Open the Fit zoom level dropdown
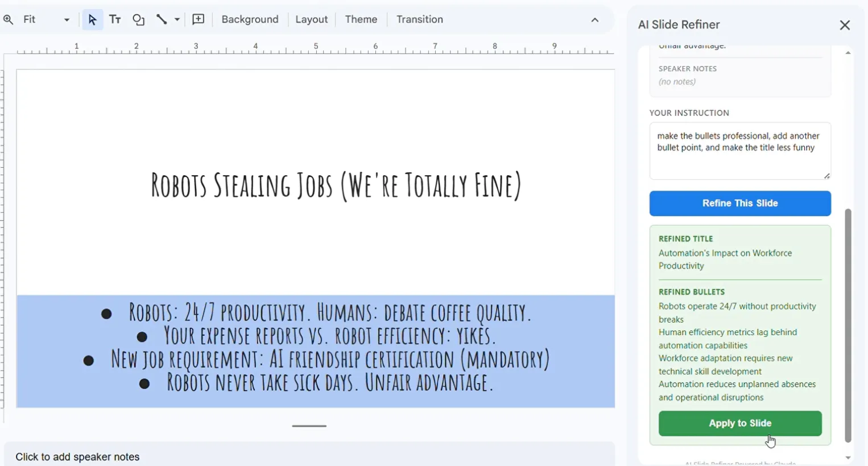Viewport: 868px width, 466px height. pos(47,20)
